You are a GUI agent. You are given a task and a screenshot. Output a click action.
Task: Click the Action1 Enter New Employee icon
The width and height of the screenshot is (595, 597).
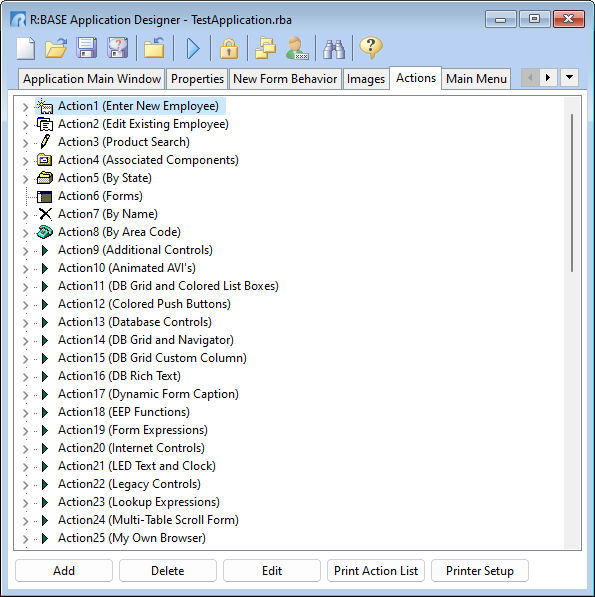[45, 106]
